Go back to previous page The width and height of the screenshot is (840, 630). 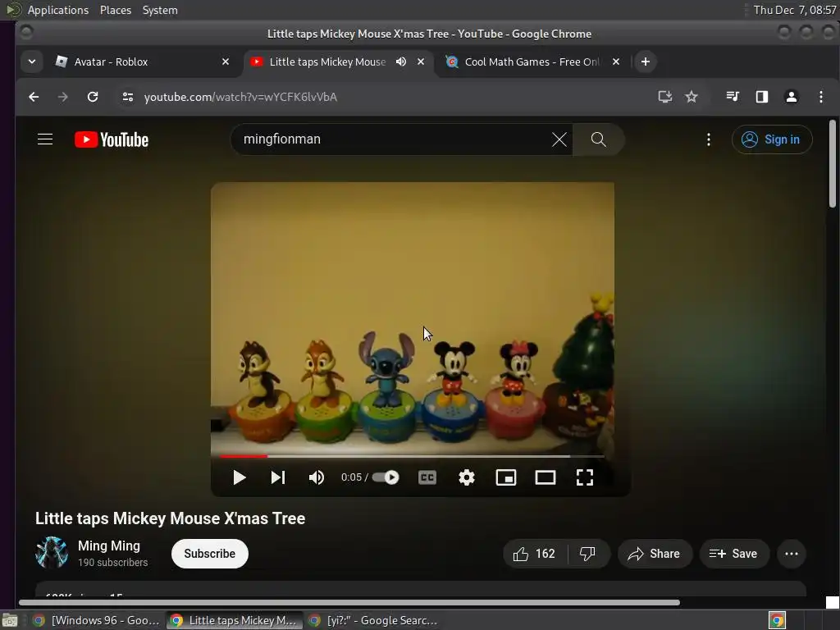(x=34, y=97)
